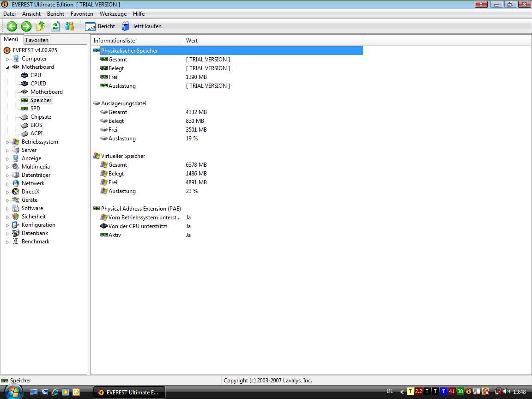
Task: Expand the Multimedia tree node
Action: pyautogui.click(x=7, y=167)
